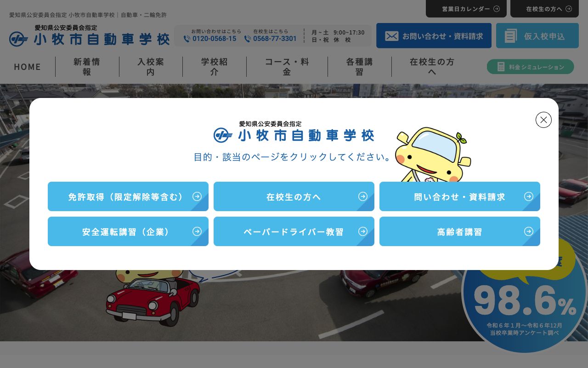The width and height of the screenshot is (588, 368).
Task: Click 安全運転講習（企業） in the popup
Action: 128,231
